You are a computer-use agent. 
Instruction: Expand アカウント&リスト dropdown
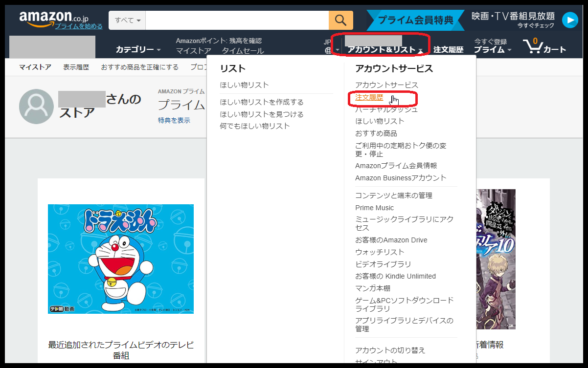point(385,49)
